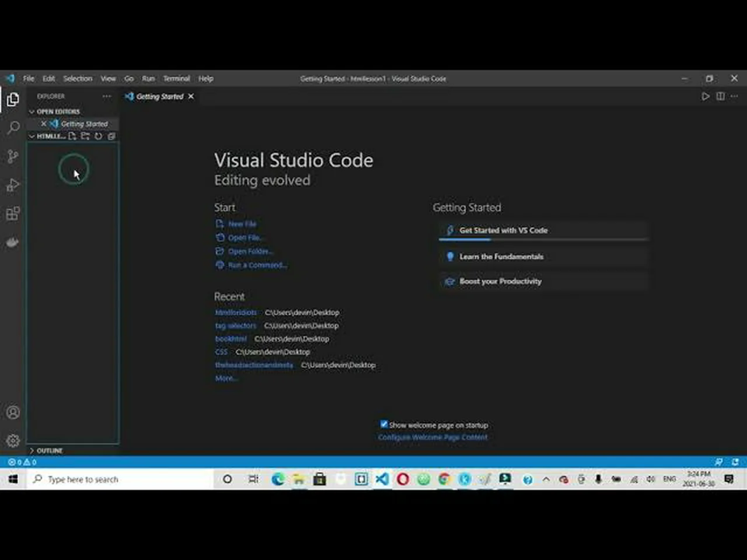This screenshot has height=560, width=747.
Task: Open the recent tag selectors folder
Action: 236,325
